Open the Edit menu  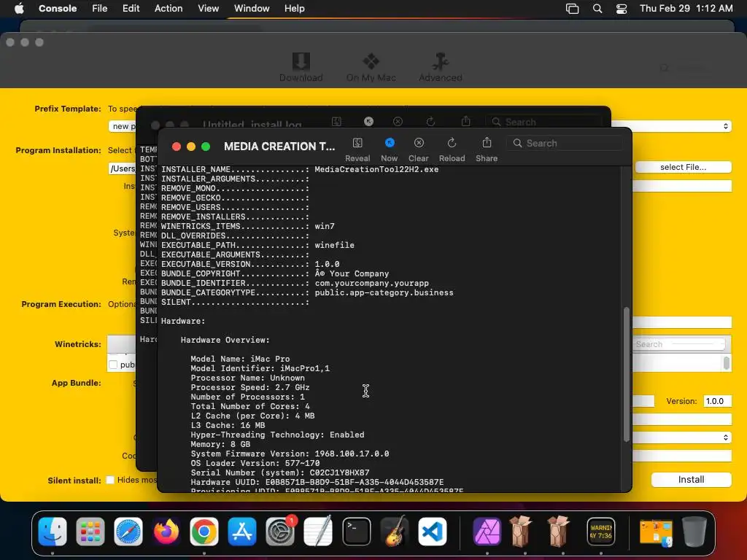131,9
